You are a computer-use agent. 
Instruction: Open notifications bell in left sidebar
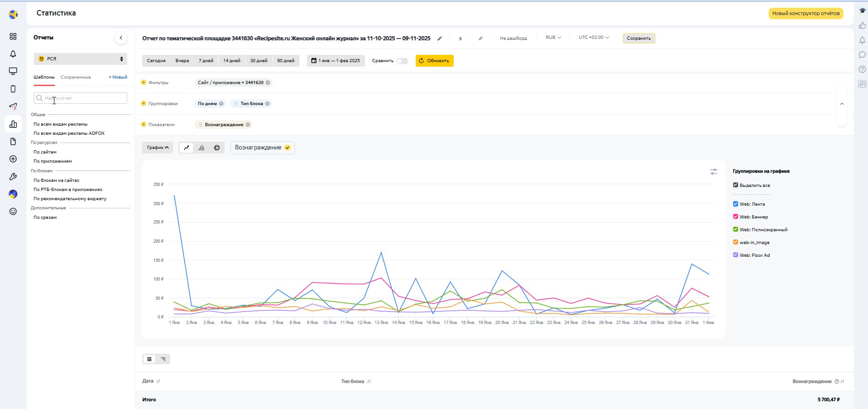pyautogui.click(x=13, y=54)
